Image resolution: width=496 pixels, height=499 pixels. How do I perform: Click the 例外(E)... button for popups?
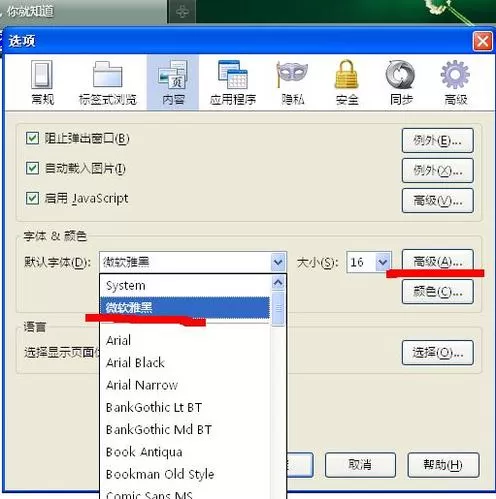tap(437, 141)
